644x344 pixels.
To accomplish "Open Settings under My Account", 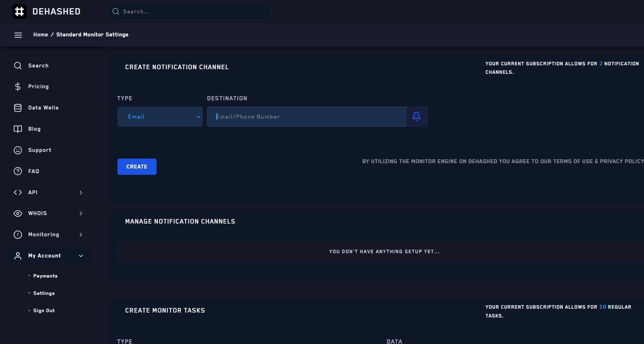I will click(44, 293).
